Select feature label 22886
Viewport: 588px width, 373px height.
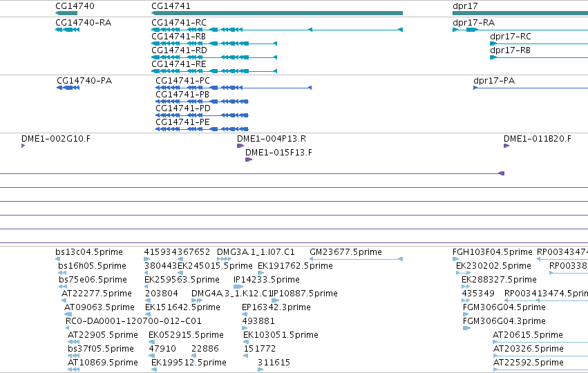(205, 349)
